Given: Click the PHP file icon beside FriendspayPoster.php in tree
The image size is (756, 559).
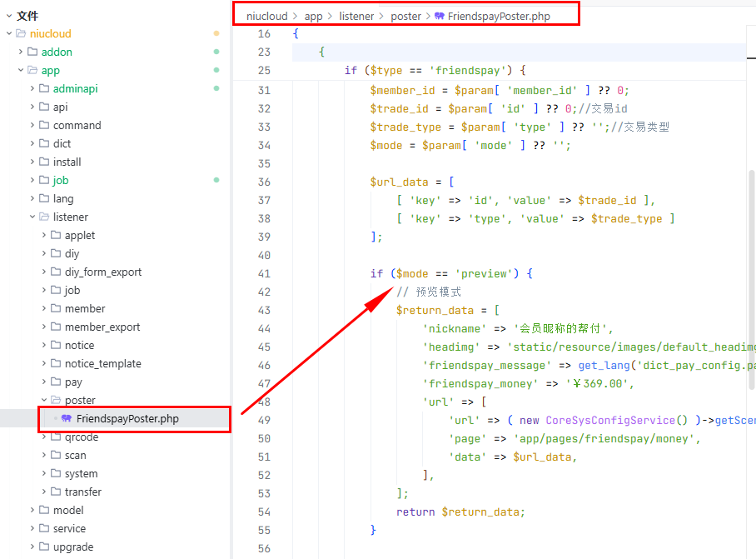Looking at the screenshot, I should pyautogui.click(x=67, y=418).
